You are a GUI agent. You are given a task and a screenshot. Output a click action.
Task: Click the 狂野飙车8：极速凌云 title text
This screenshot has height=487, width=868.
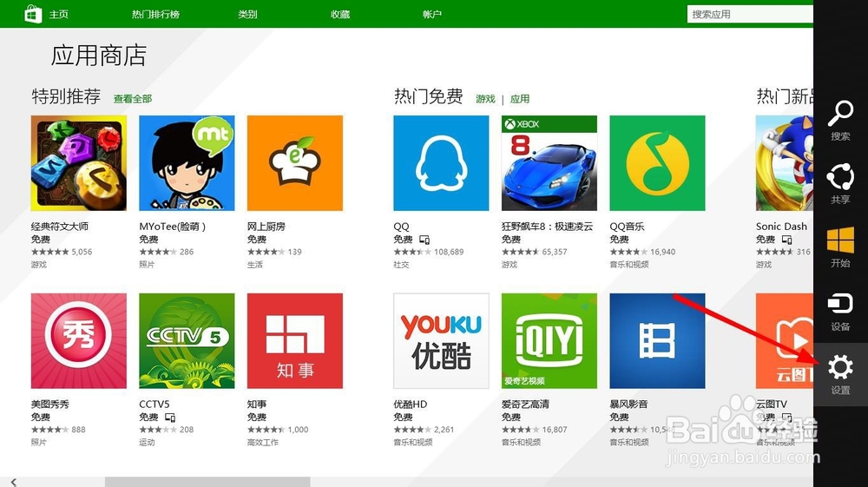coord(547,227)
